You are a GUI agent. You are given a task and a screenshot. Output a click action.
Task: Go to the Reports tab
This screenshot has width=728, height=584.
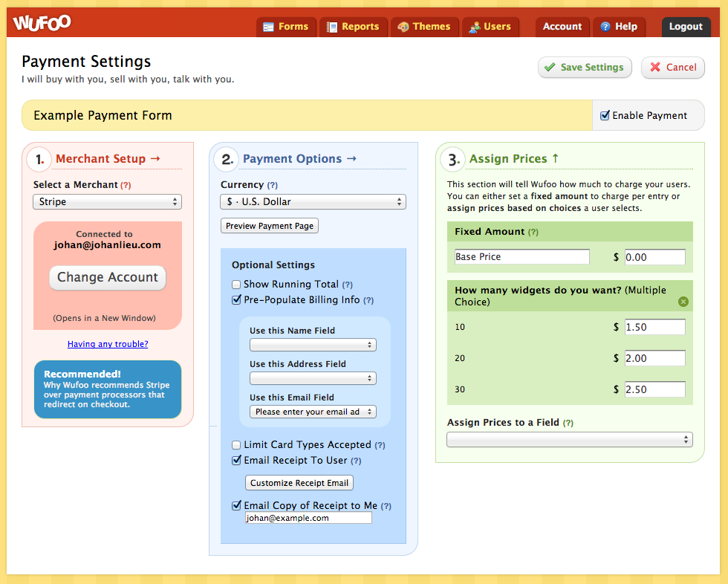pos(354,27)
